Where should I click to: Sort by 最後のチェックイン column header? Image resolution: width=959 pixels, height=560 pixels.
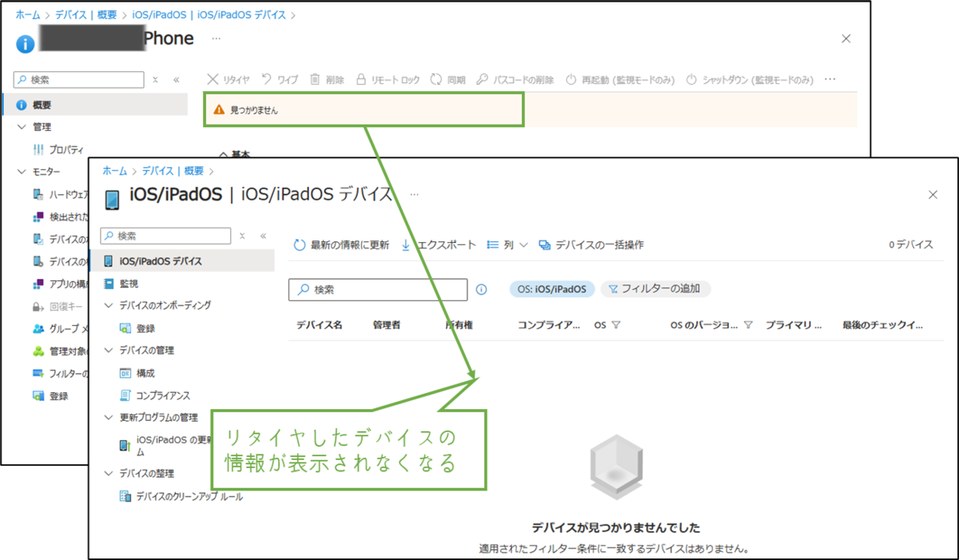pyautogui.click(x=883, y=325)
